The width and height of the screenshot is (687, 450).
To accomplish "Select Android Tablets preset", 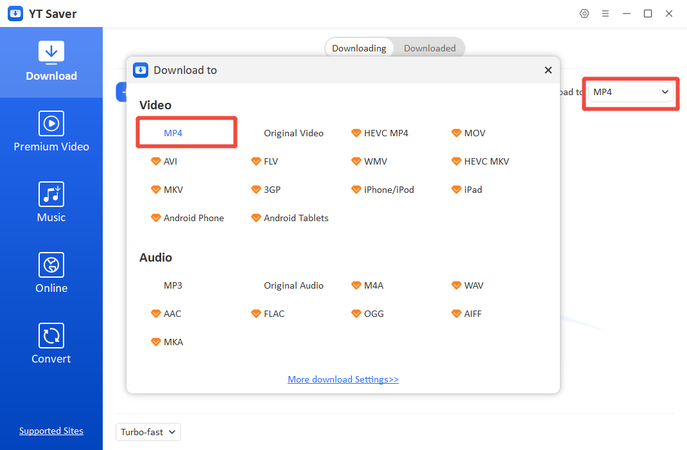I will (x=290, y=218).
